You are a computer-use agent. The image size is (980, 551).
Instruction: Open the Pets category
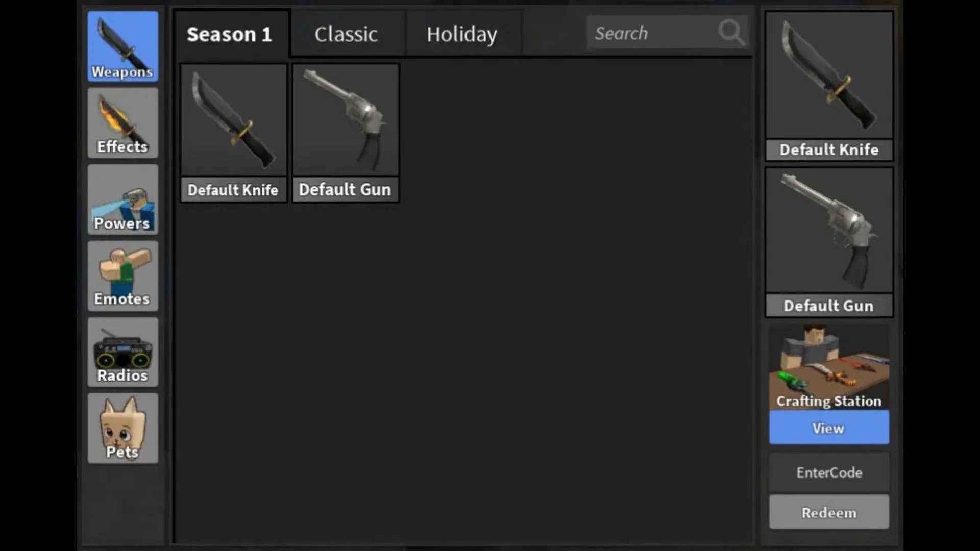[x=122, y=428]
